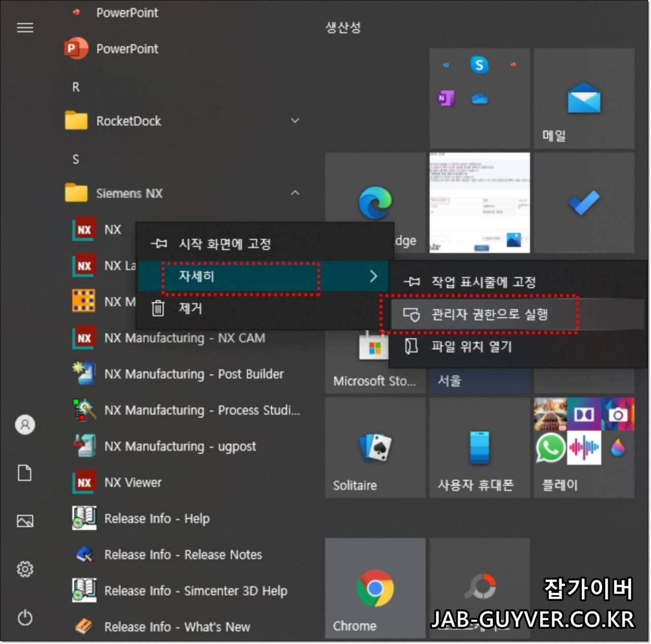Image resolution: width=651 pixels, height=644 pixels.
Task: Open the Microsoft Edge tile
Action: tap(375, 202)
